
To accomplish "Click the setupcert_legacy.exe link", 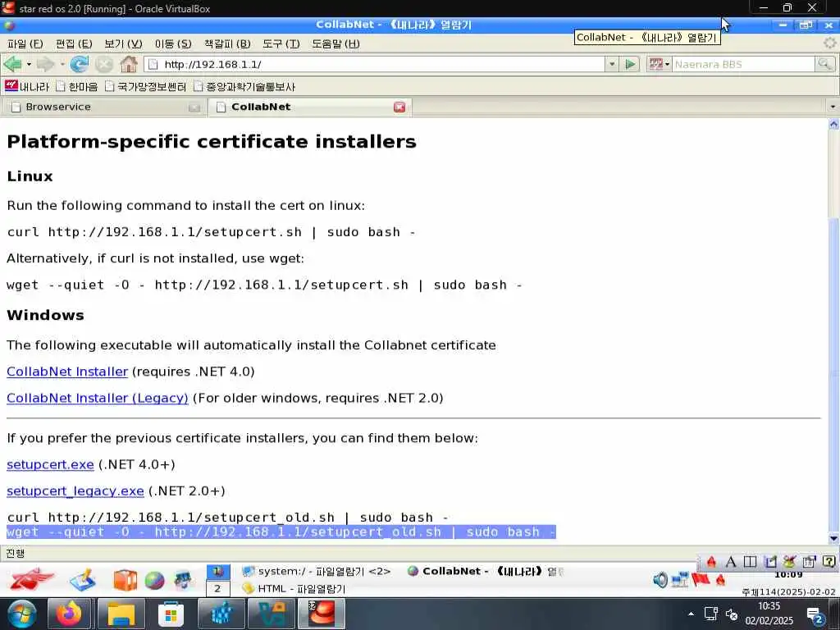I will pyautogui.click(x=75, y=491).
